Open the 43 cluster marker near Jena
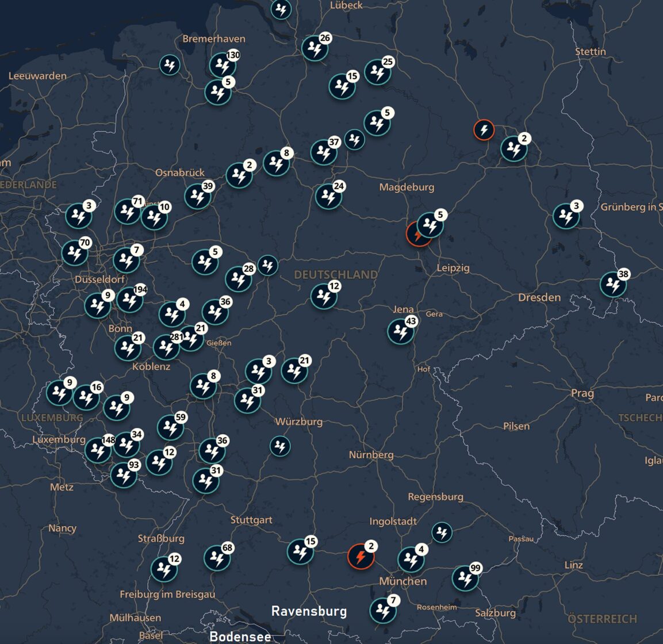This screenshot has height=644, width=663. [x=400, y=332]
